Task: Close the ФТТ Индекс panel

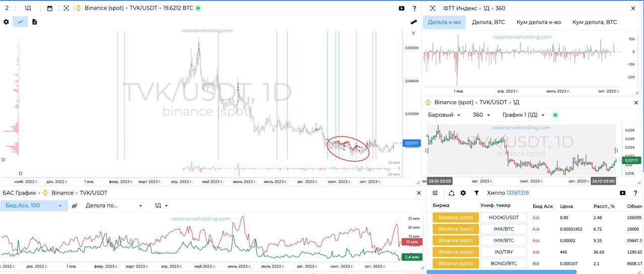Action: click(633, 9)
